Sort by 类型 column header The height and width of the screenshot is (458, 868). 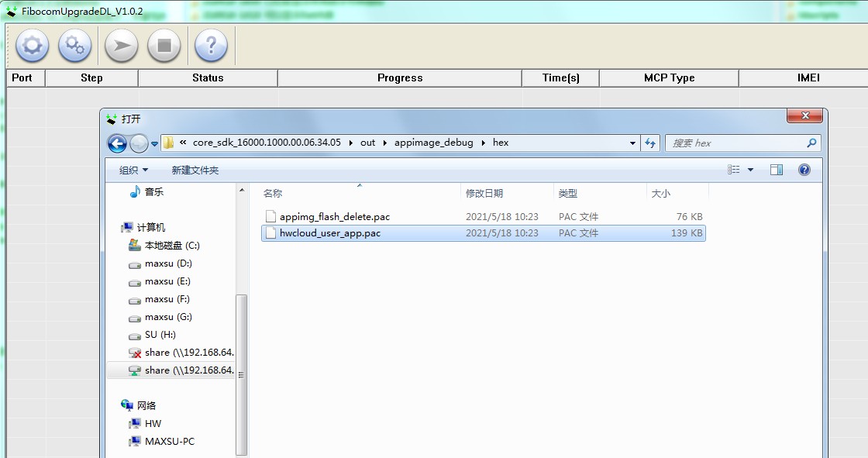click(x=600, y=193)
